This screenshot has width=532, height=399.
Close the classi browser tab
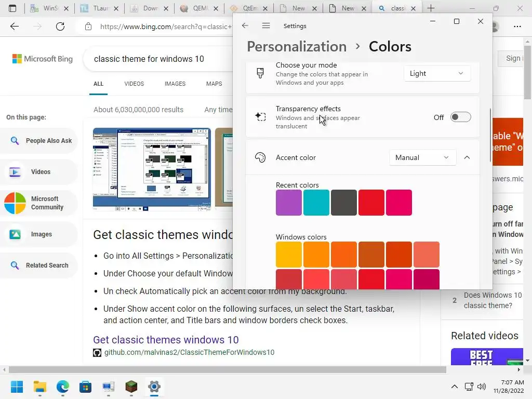(413, 8)
